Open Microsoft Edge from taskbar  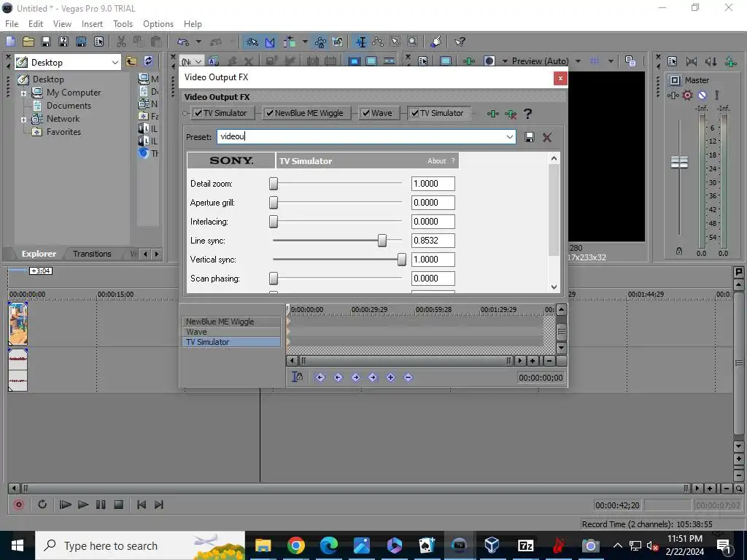coord(329,545)
